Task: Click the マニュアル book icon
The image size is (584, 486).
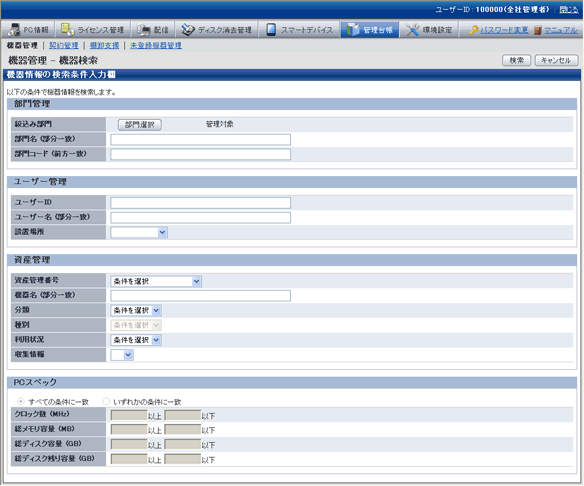Action: tap(537, 30)
